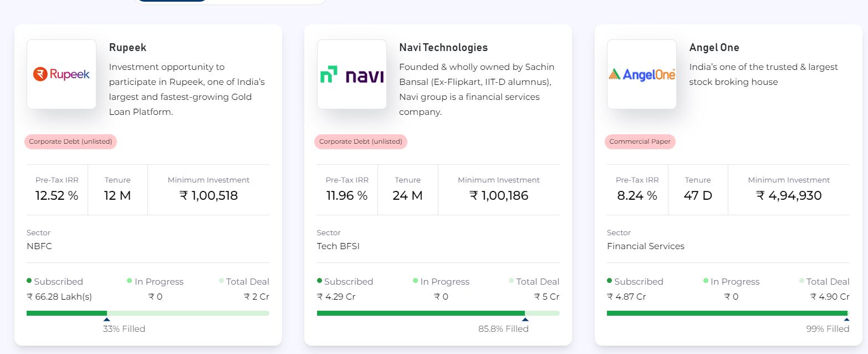Click the 8.24 % Pre-Tax IRR value

tap(637, 195)
